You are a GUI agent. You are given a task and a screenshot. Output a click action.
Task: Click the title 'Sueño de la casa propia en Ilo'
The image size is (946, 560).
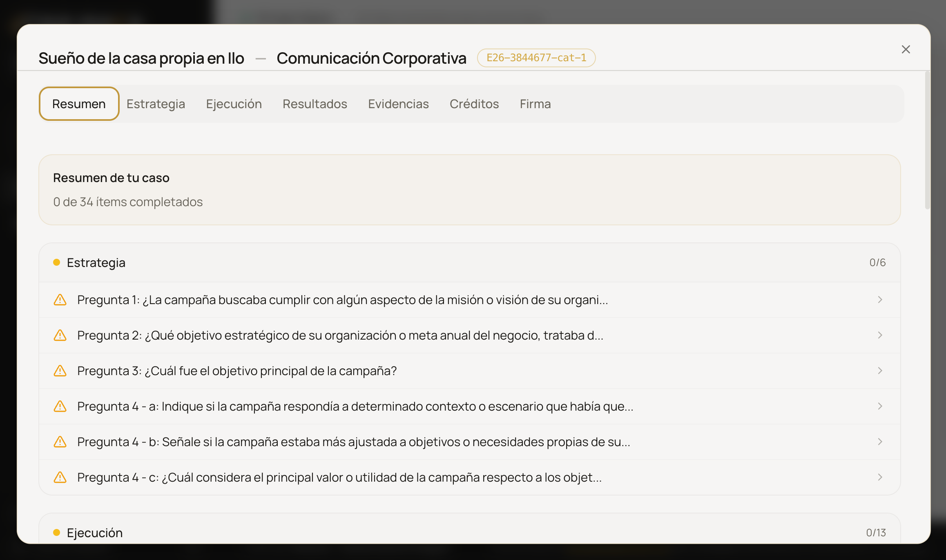[x=141, y=58]
